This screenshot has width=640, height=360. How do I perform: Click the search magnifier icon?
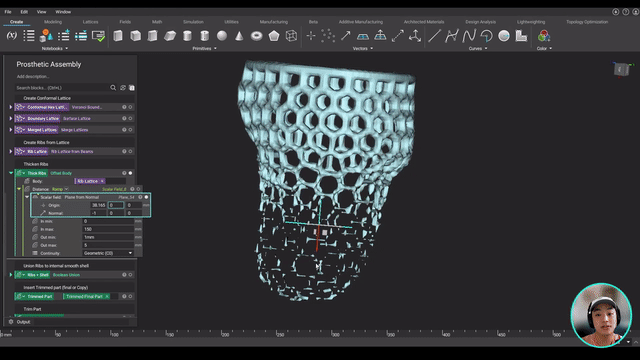click(x=113, y=88)
